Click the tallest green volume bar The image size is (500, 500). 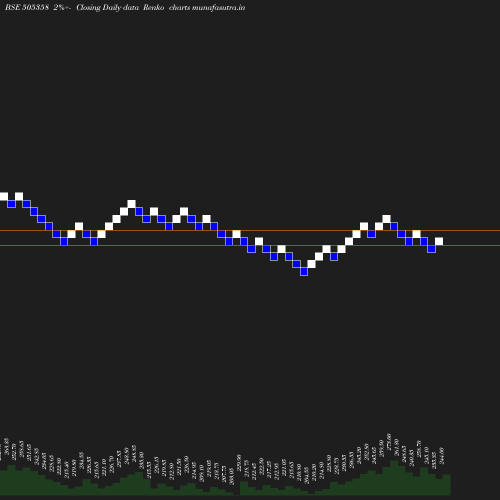point(394,477)
